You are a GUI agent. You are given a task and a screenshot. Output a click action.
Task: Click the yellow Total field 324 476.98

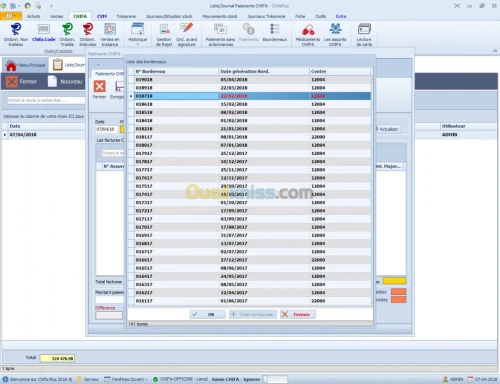point(57,358)
